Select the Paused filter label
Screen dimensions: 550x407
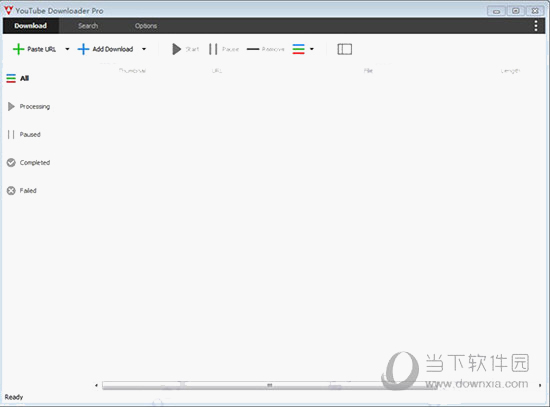[x=30, y=134]
